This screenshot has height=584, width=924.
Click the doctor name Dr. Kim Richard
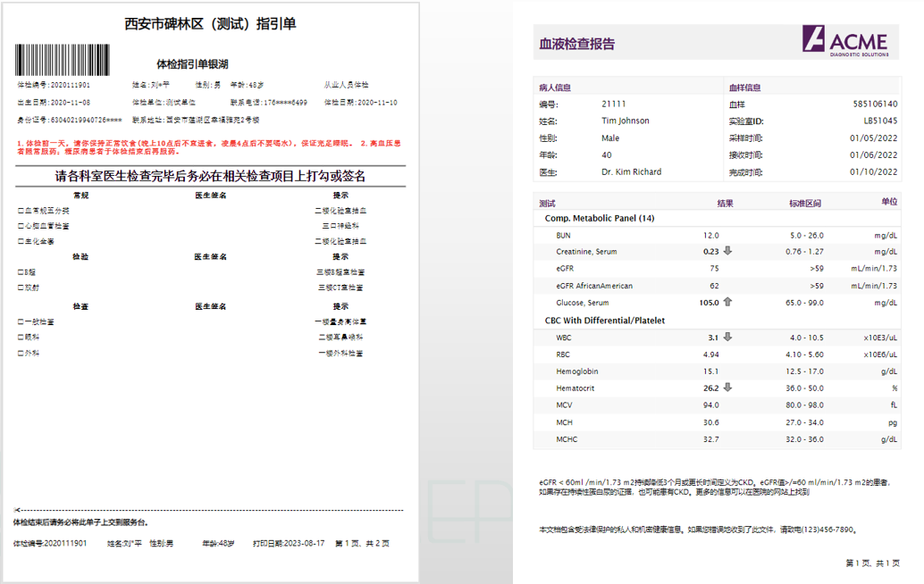(632, 172)
